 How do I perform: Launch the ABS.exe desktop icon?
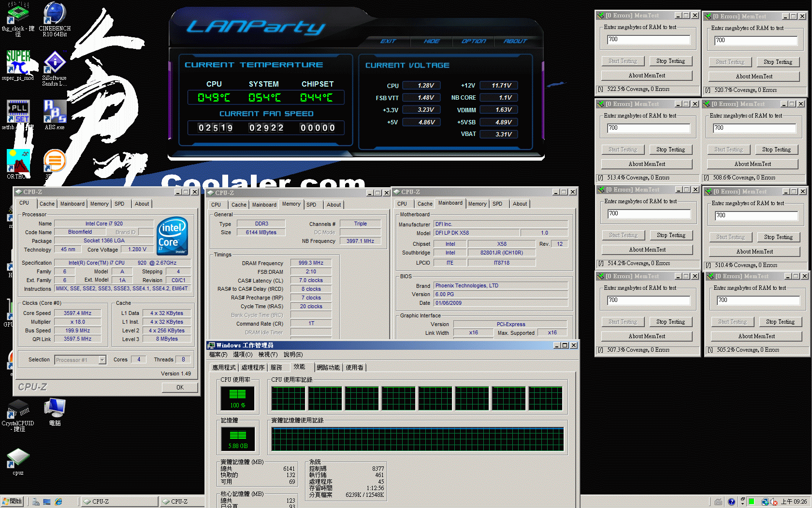(55, 115)
